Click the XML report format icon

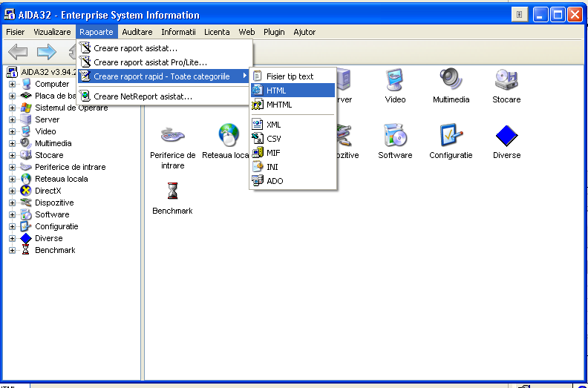(x=257, y=125)
